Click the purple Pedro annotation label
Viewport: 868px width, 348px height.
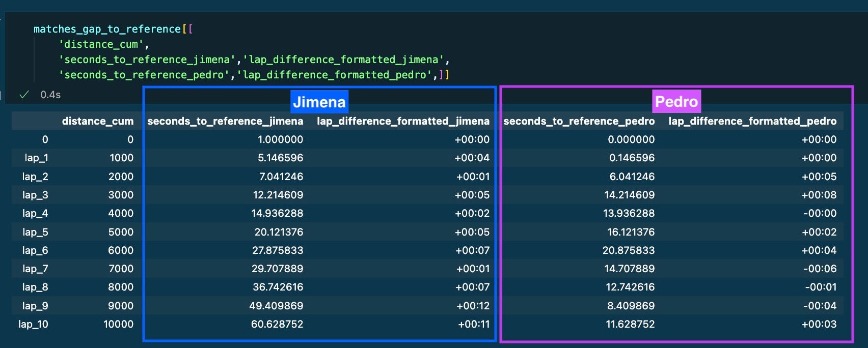pos(676,102)
